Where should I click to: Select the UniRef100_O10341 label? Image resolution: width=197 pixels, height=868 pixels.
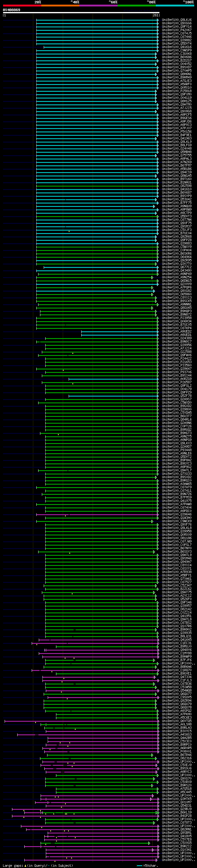(x=177, y=850)
